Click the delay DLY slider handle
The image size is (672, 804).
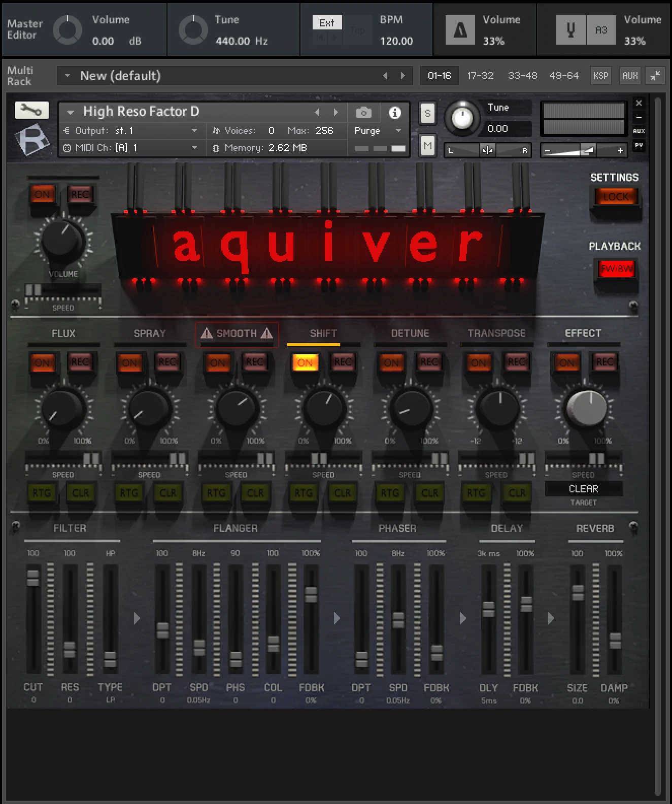488,609
